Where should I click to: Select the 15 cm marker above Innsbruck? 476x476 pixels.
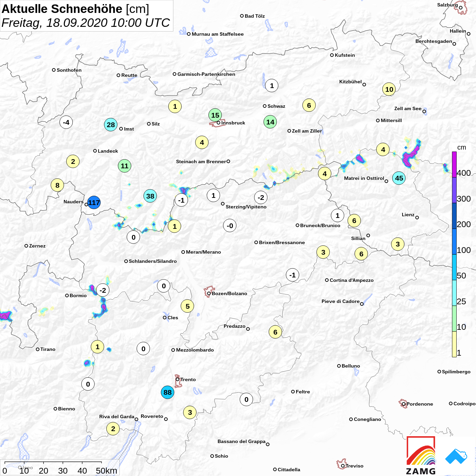click(215, 115)
